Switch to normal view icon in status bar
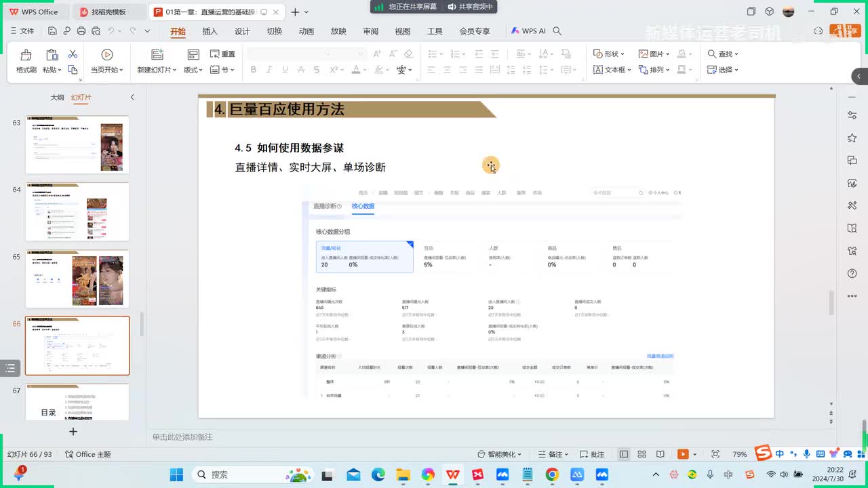Screen dimensions: 868x488 click(624, 454)
